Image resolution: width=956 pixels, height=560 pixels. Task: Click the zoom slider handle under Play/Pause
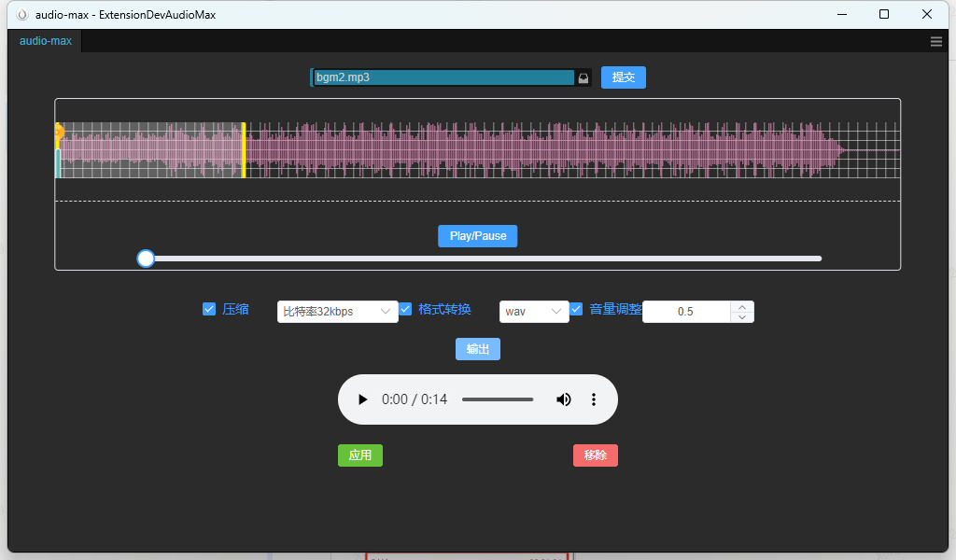click(x=146, y=259)
